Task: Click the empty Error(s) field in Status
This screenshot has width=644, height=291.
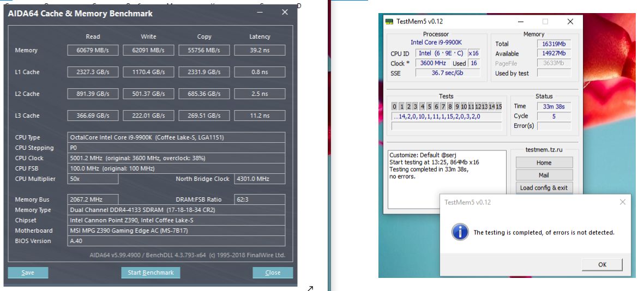Action: coord(554,126)
